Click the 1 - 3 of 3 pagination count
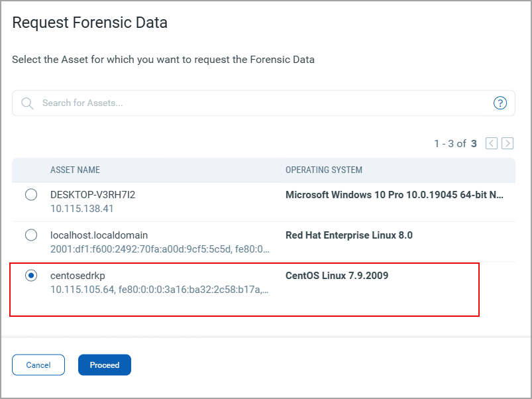Screen dimensions: 532x399 coord(455,143)
